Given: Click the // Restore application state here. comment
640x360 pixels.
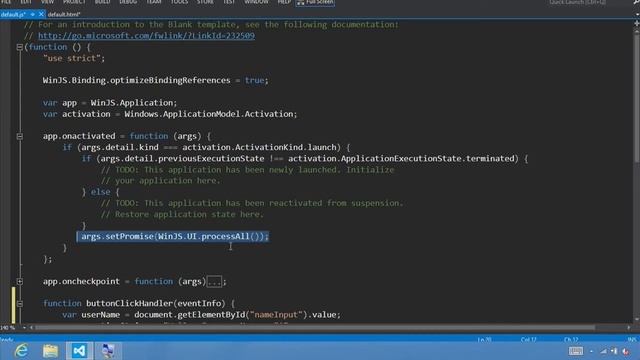Looking at the screenshot, I should (x=182, y=214).
